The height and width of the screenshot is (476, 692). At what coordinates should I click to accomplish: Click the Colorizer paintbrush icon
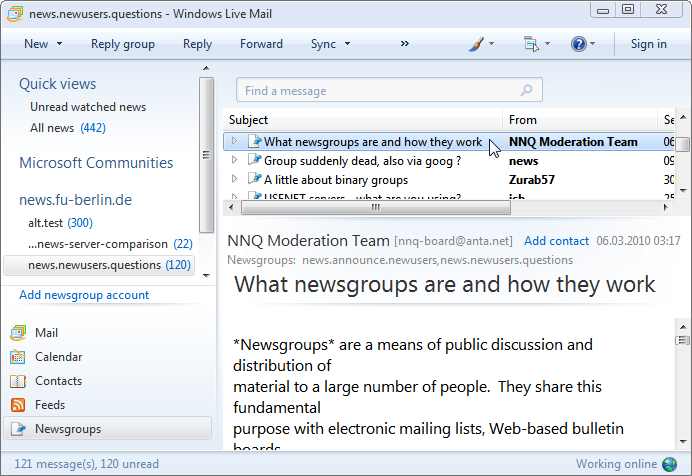point(476,44)
